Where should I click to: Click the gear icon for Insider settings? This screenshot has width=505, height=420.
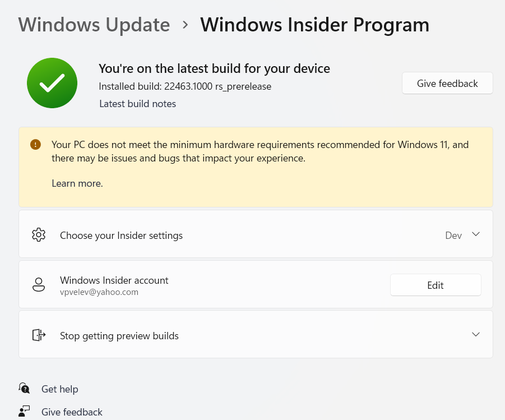coord(39,234)
